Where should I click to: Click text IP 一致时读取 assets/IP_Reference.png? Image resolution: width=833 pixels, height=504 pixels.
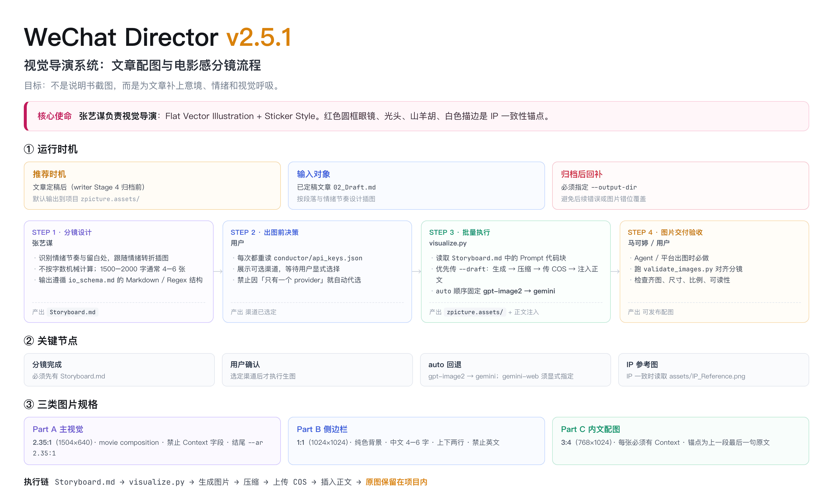click(686, 376)
